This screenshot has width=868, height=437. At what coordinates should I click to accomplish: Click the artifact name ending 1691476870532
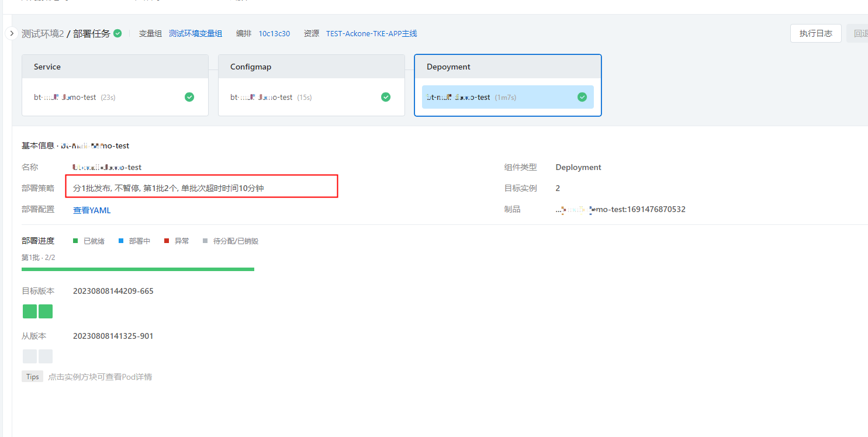click(620, 209)
